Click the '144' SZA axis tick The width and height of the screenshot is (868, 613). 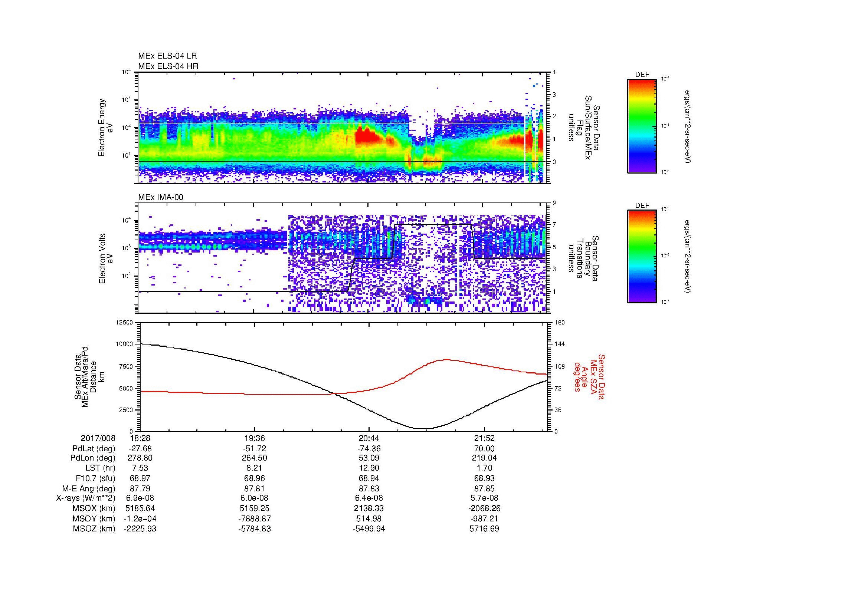(x=560, y=344)
